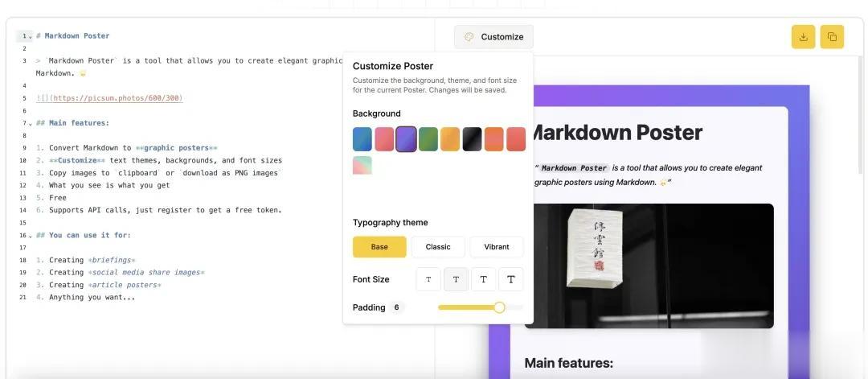Select the blue background swatch
Screen dimensions: 868x379
(362, 139)
